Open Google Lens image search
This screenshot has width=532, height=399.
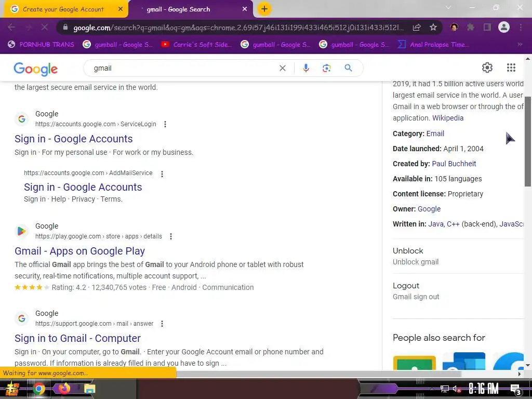(326, 68)
